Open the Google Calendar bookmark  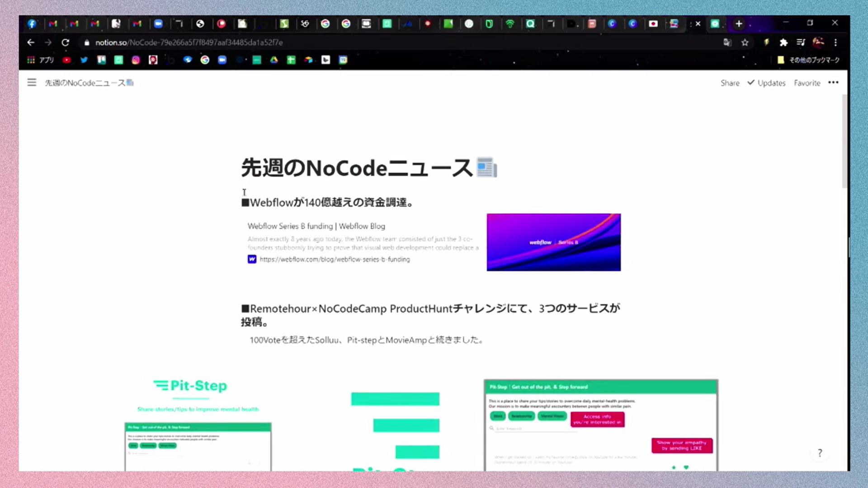coord(343,60)
